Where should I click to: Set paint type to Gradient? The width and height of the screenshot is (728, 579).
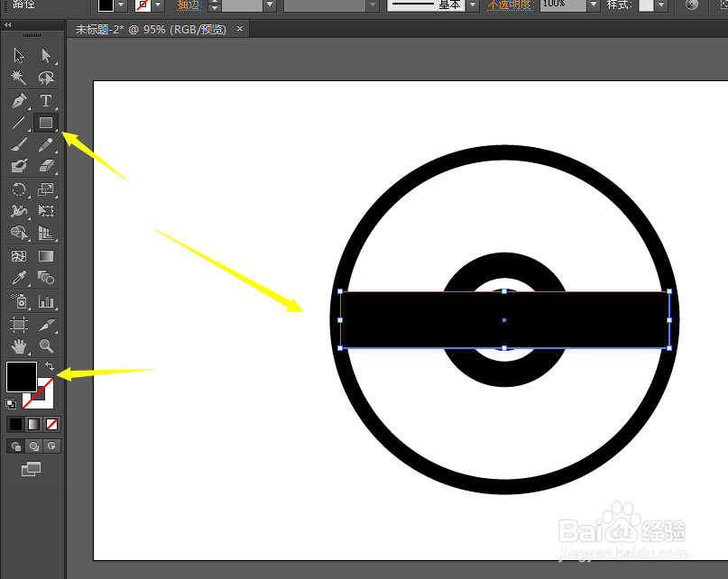pos(34,424)
